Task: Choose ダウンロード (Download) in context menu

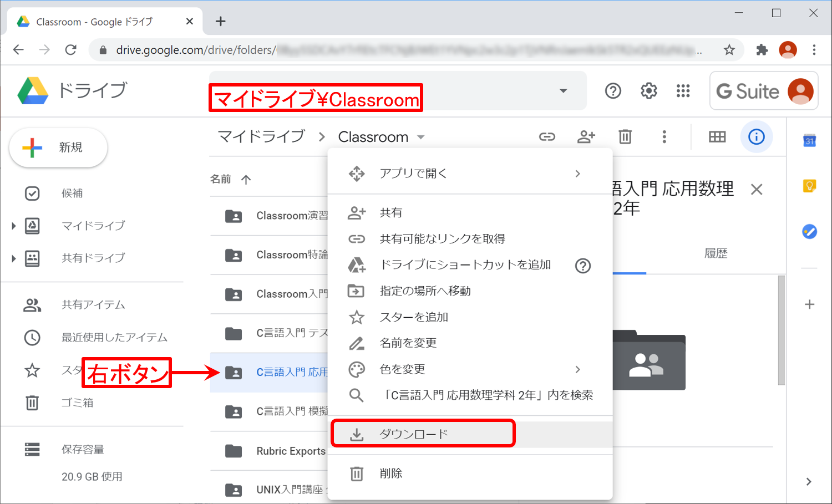Action: (x=470, y=434)
